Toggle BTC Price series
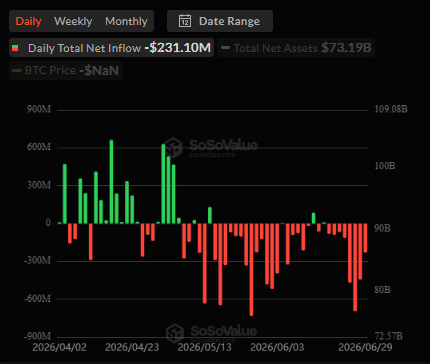The width and height of the screenshot is (430, 364). tap(65, 70)
